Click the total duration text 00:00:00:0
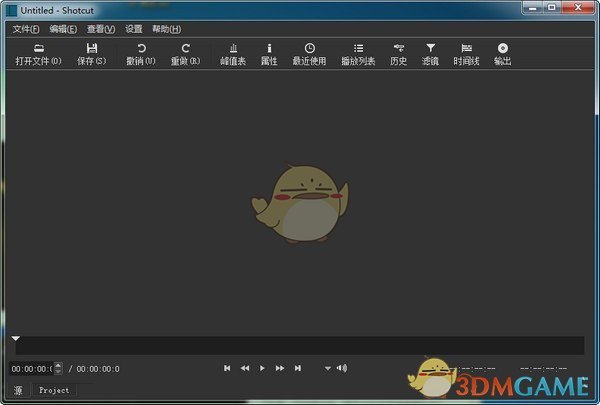Screen dimensions: 600x405 (x=98, y=369)
